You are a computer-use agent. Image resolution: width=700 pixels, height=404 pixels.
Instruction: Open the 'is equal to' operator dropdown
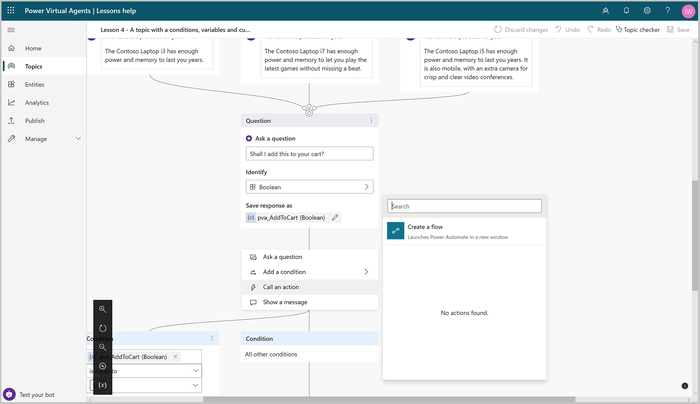144,371
